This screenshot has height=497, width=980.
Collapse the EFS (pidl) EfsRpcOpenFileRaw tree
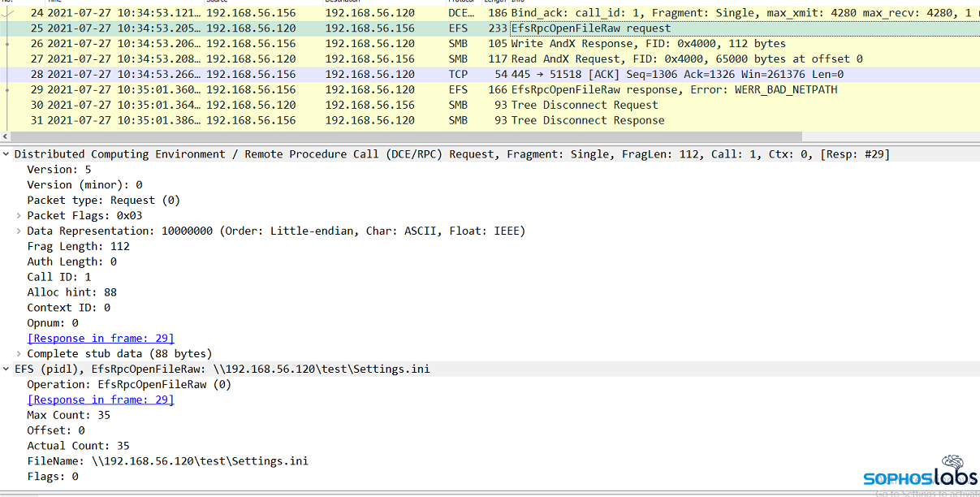click(x=6, y=370)
